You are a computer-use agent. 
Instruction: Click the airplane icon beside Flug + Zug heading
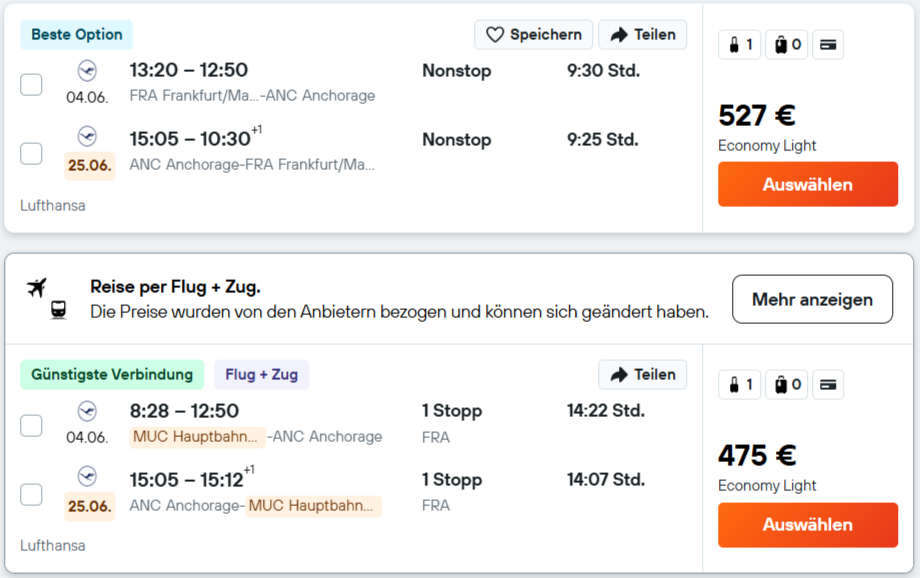pyautogui.click(x=37, y=288)
